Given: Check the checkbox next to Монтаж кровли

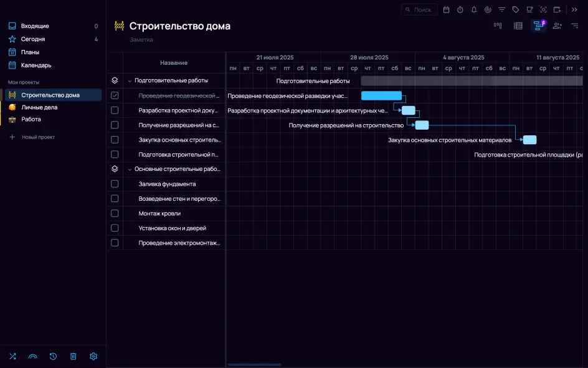Looking at the screenshot, I should coord(115,213).
